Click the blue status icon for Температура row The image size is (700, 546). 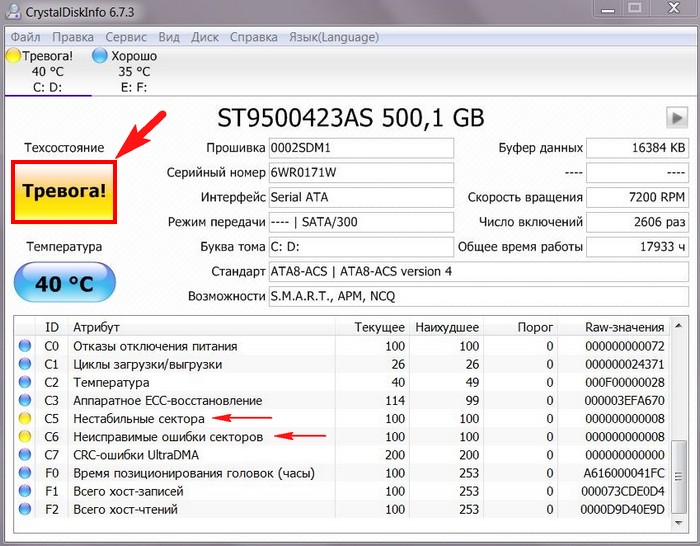tap(25, 382)
